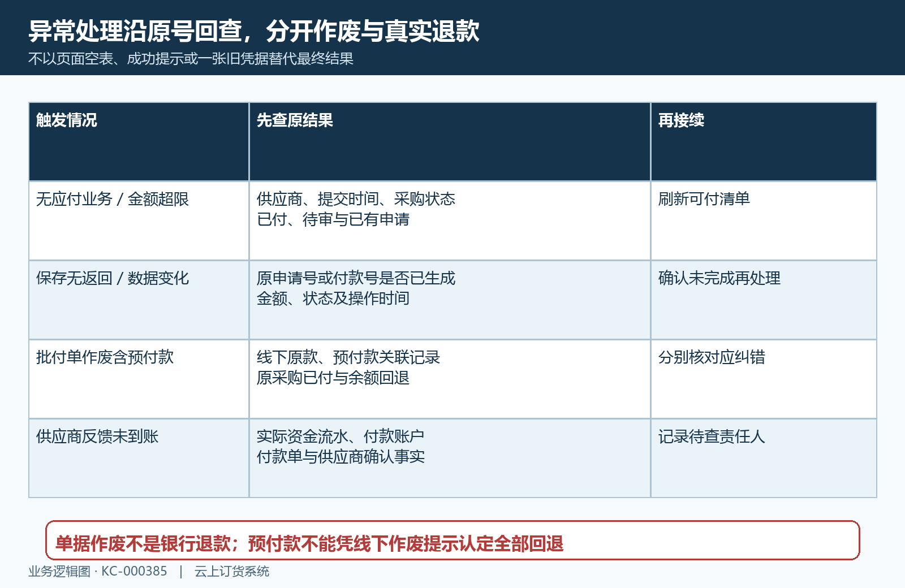Click the cell 保存无返回 / 数据变化
The image size is (905, 588).
139,300
